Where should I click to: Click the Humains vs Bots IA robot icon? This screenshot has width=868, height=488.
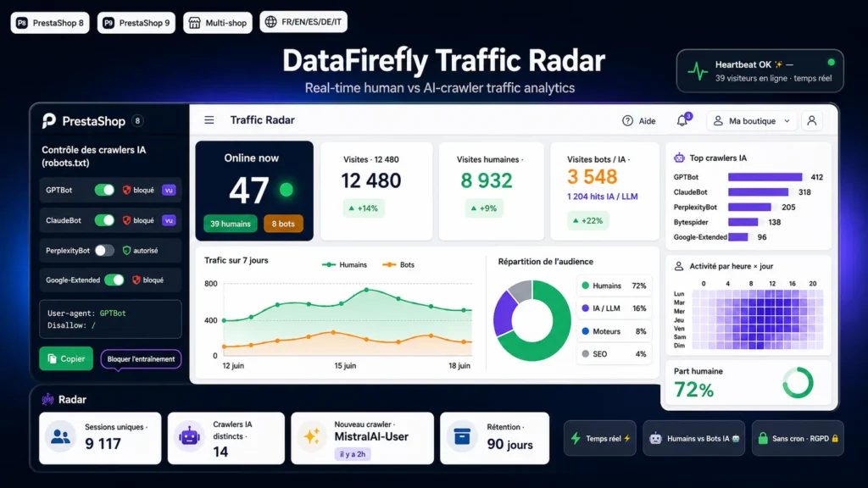655,438
